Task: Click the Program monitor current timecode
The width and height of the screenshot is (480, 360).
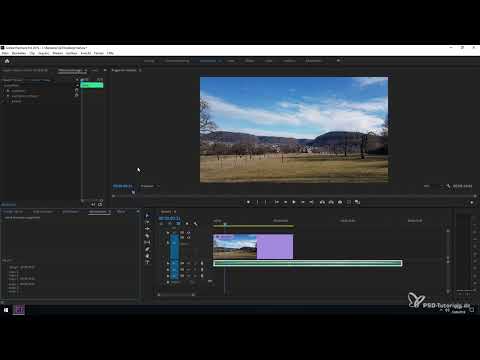Action: point(122,186)
